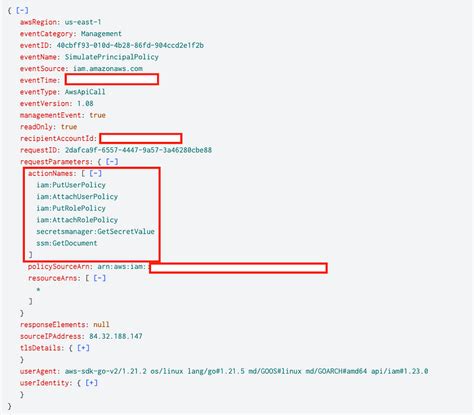Collapse the root JSON object toggle
The height and width of the screenshot is (415, 474).
tap(22, 10)
